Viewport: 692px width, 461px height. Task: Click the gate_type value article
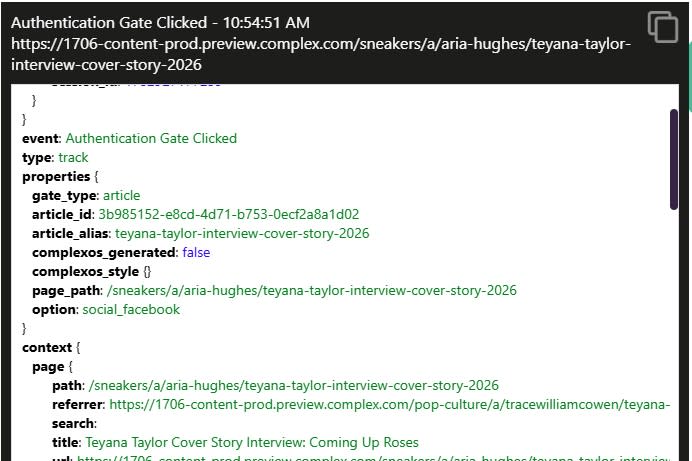[x=121, y=195]
